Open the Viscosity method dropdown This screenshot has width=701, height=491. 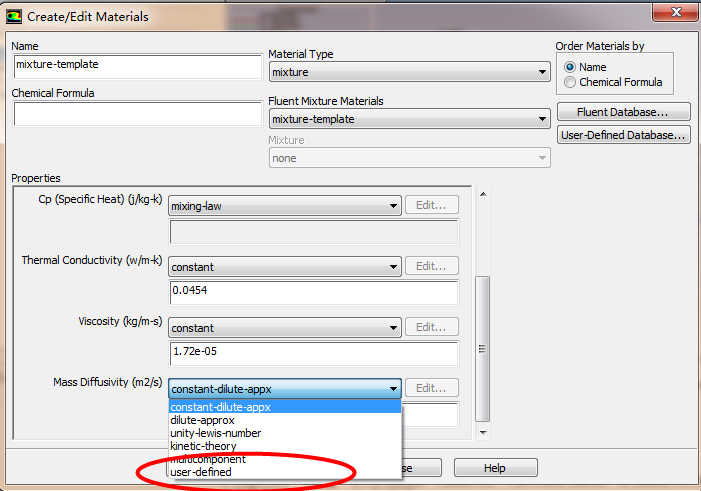[285, 328]
